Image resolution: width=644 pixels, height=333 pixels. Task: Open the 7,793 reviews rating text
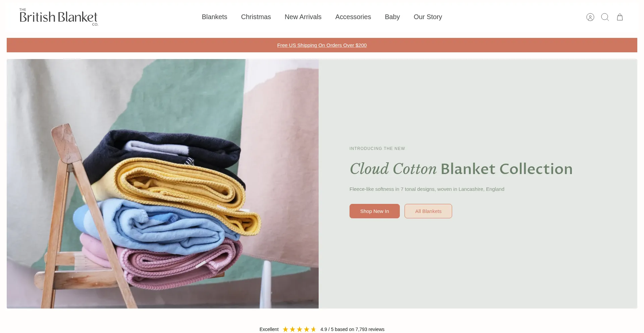coord(352,329)
